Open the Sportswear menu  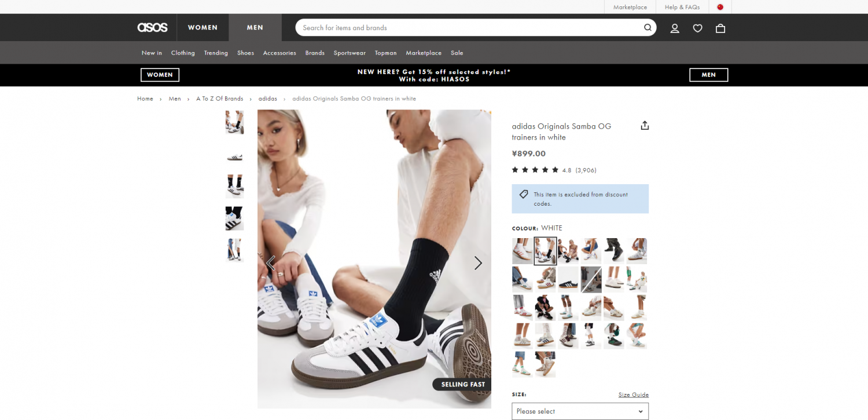point(350,53)
